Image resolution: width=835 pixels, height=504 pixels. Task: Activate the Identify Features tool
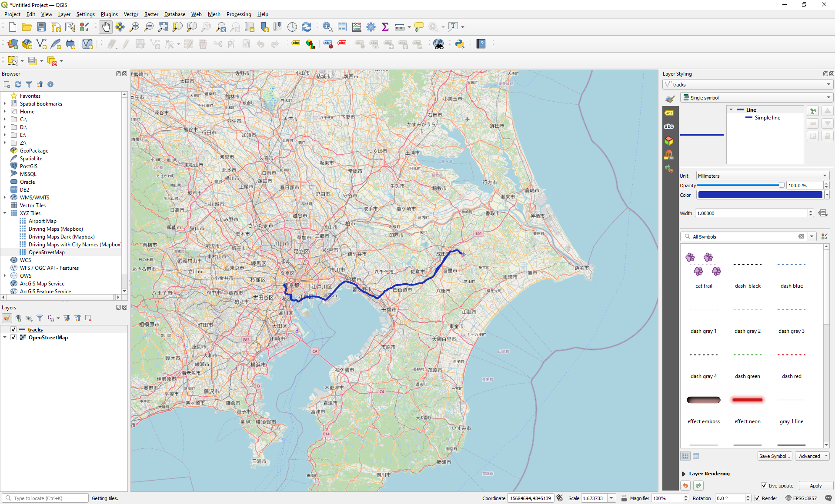click(x=327, y=27)
